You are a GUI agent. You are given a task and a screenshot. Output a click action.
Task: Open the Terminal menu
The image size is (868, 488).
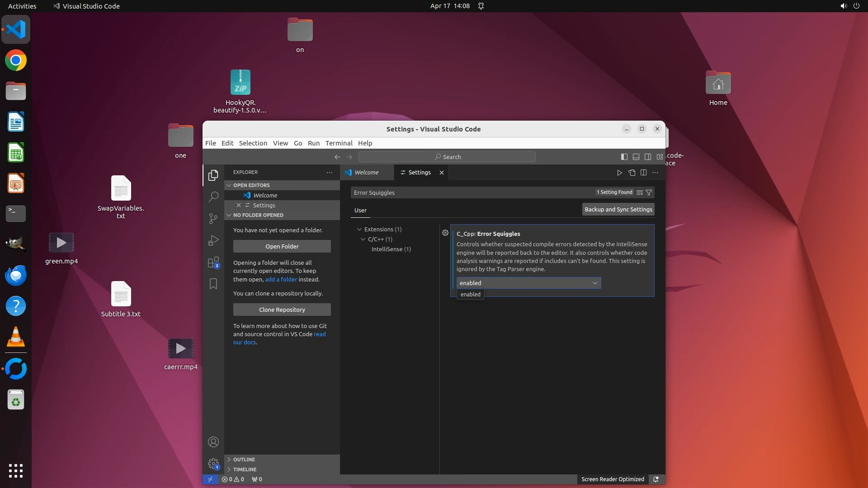click(339, 143)
